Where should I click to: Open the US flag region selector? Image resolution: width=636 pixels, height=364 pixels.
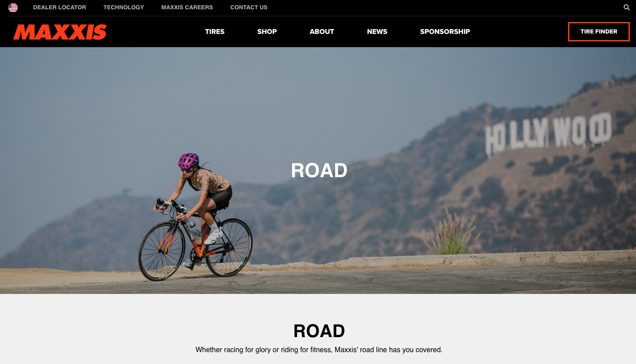(13, 7)
